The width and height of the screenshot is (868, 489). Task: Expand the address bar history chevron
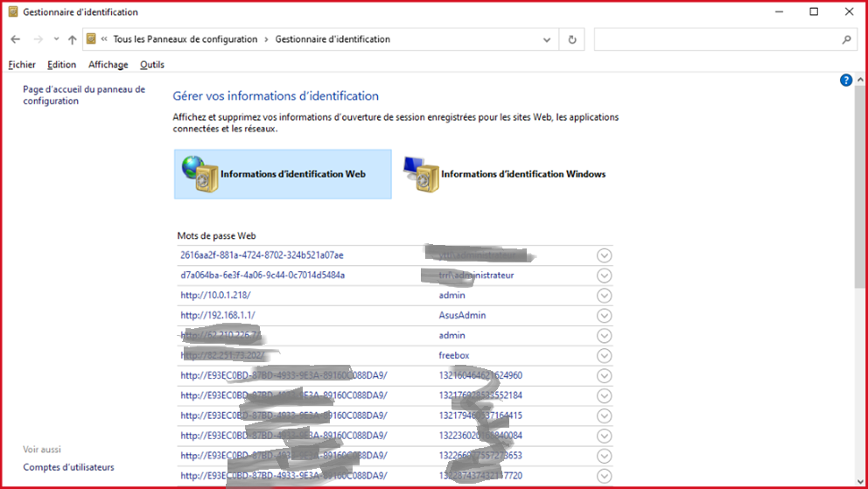point(546,40)
